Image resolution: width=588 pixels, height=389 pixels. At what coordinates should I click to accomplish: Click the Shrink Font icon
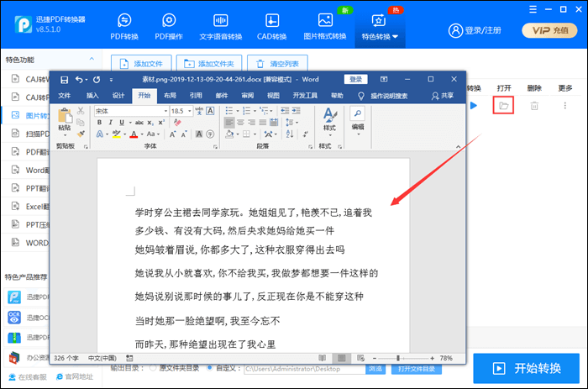pyautogui.click(x=184, y=134)
